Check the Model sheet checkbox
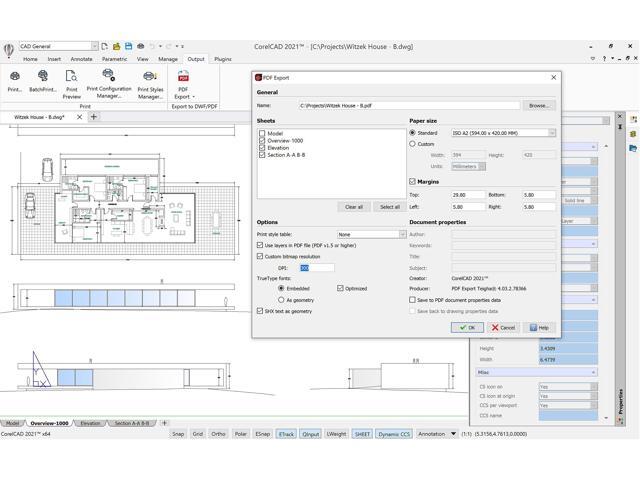 pos(262,133)
